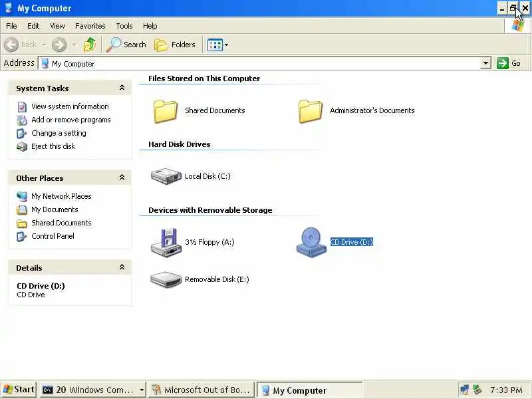Image resolution: width=532 pixels, height=399 pixels.
Task: Click the safely remove hardware tray icon
Action: coord(477,390)
